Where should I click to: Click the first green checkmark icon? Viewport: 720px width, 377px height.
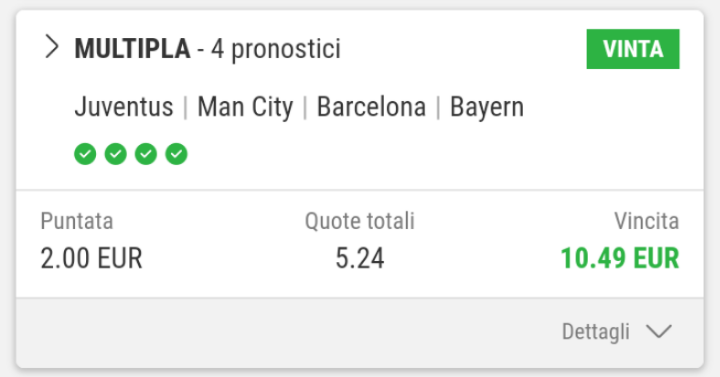click(x=85, y=154)
